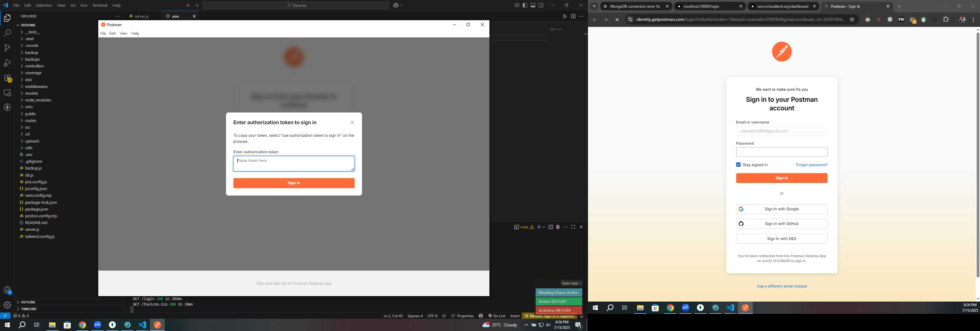Maximize the terminal panel size icon
The height and width of the screenshot is (331, 980).
(573, 227)
